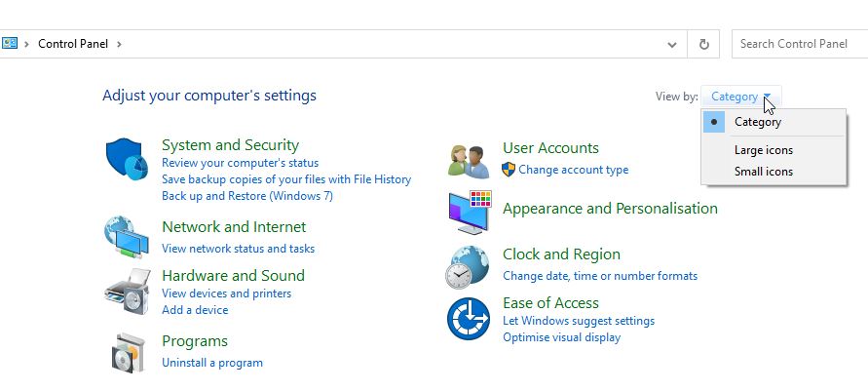Screen dimensions: 868x391
Task: Open View network status and tasks
Action: pyautogui.click(x=238, y=249)
